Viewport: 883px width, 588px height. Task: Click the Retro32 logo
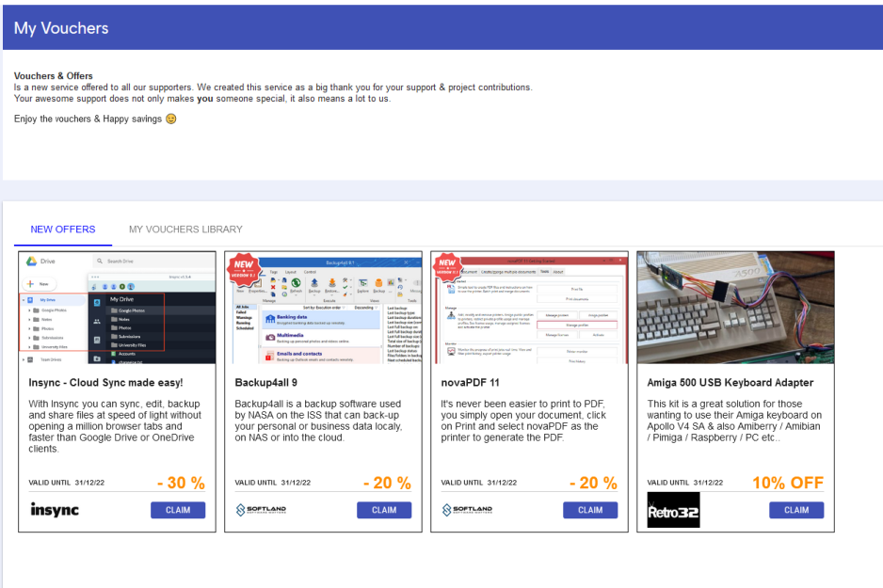click(673, 510)
